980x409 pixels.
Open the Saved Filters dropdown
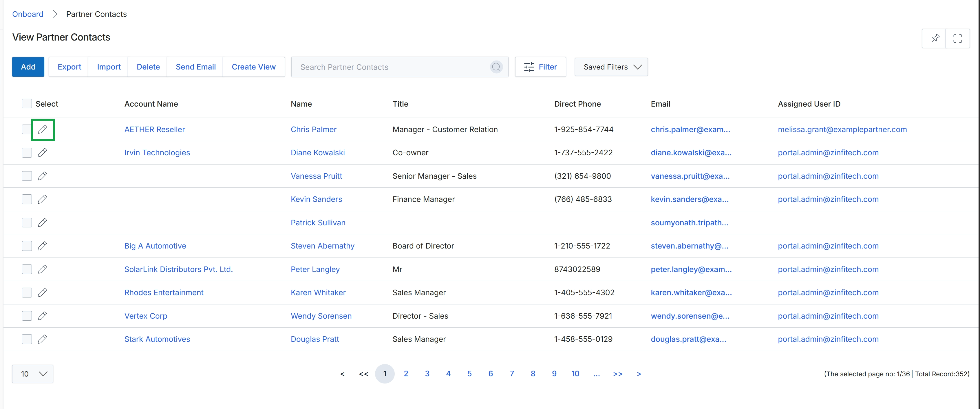611,67
